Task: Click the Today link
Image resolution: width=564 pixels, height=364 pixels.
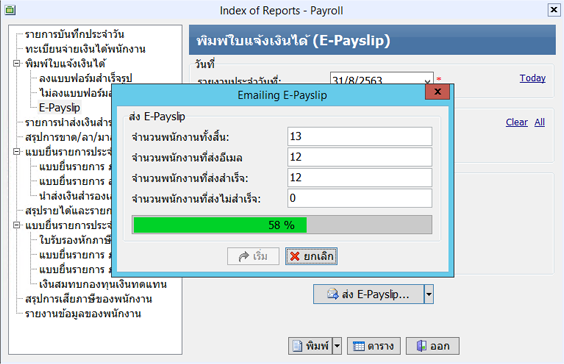Action: pyautogui.click(x=532, y=78)
